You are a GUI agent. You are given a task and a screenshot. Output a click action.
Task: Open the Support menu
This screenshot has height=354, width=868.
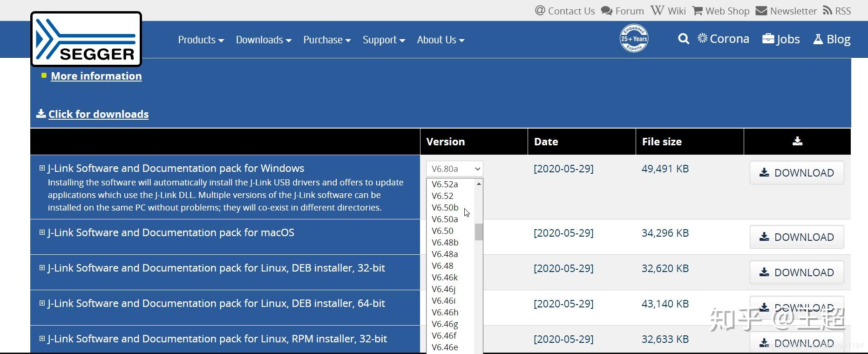pyautogui.click(x=384, y=40)
